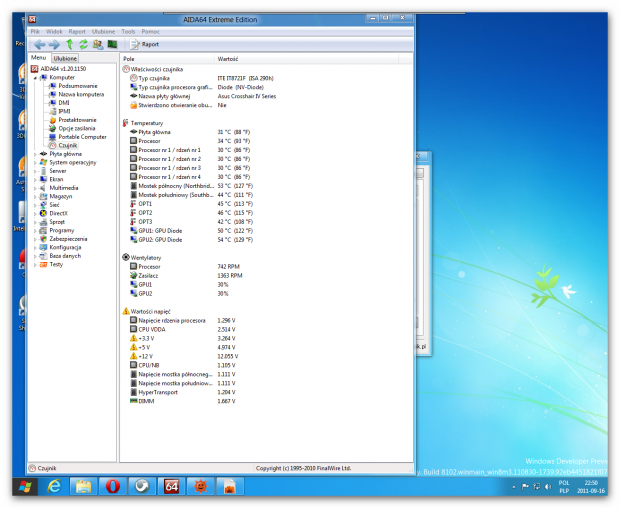Expand the Serwer tree node
The width and height of the screenshot is (620, 508).
click(35, 171)
